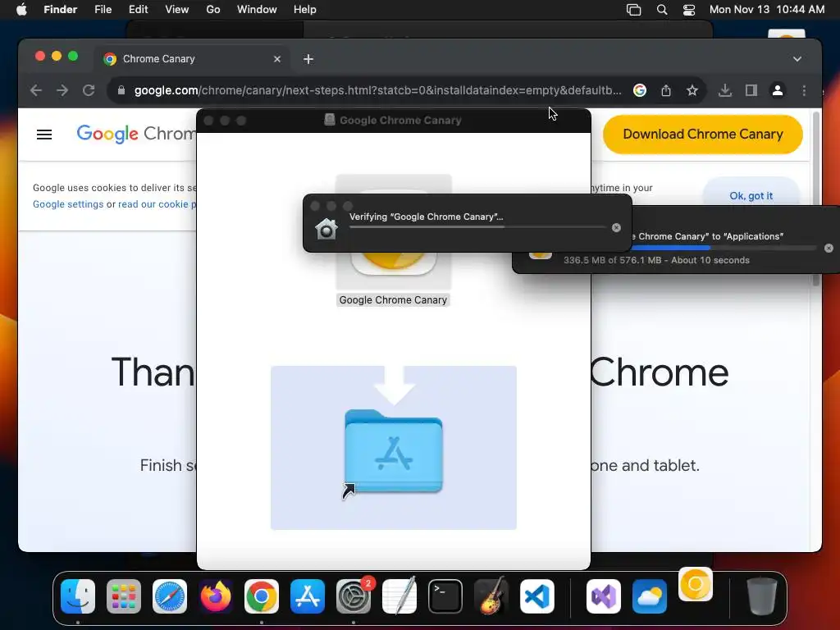The height and width of the screenshot is (630, 840).
Task: Bookmark this page star icon
Action: pos(692,90)
